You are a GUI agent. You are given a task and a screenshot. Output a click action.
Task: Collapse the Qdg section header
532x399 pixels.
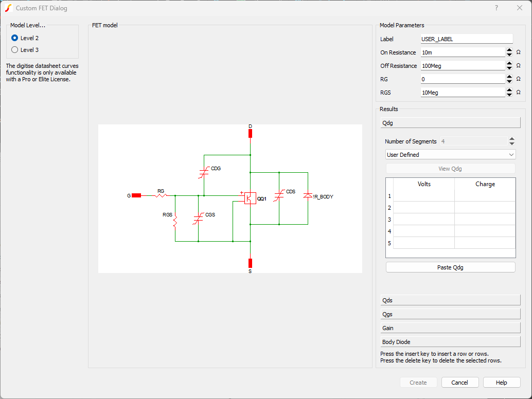coord(450,123)
